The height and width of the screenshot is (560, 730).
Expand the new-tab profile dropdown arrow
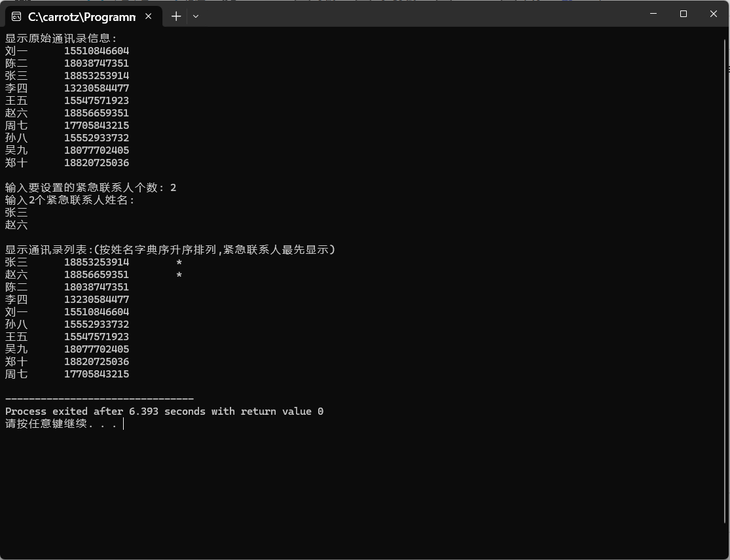click(196, 16)
